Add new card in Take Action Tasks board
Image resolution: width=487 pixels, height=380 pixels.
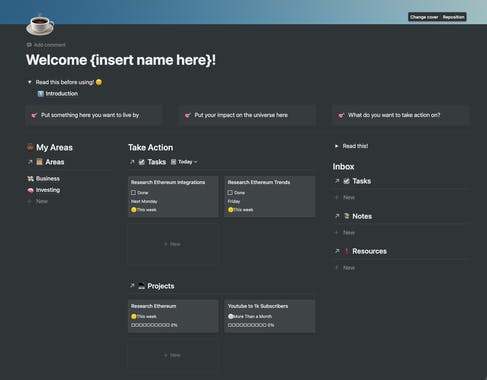[x=173, y=244]
